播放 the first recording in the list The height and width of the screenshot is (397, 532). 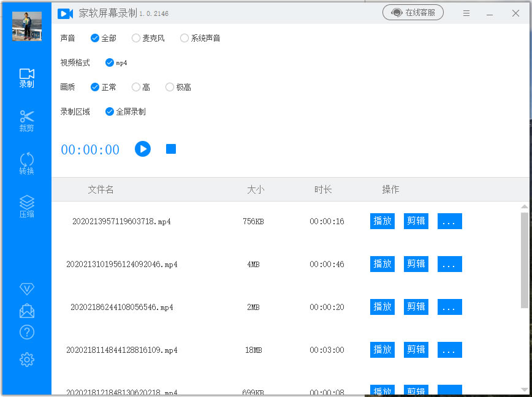(x=382, y=221)
